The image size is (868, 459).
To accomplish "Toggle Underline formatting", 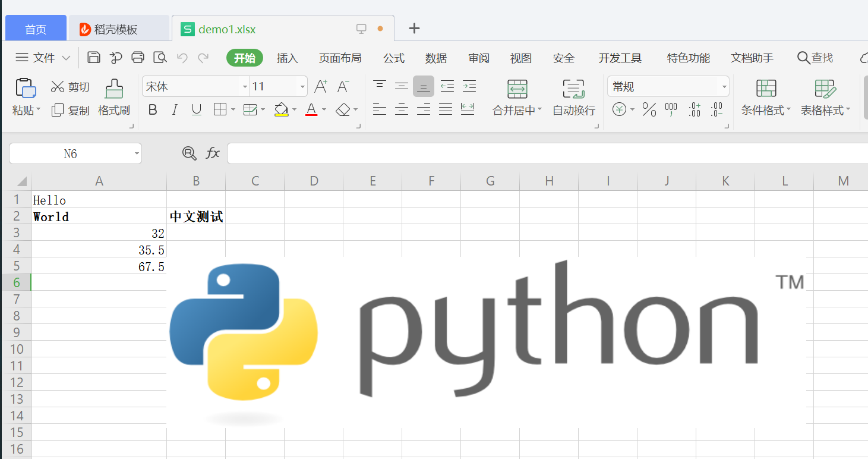I will click(197, 110).
